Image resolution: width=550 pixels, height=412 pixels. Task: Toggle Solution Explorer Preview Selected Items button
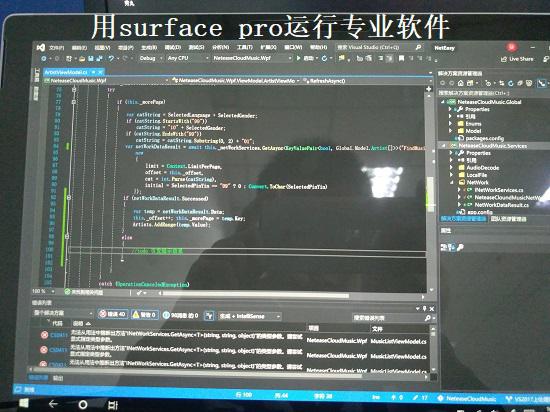click(542, 83)
